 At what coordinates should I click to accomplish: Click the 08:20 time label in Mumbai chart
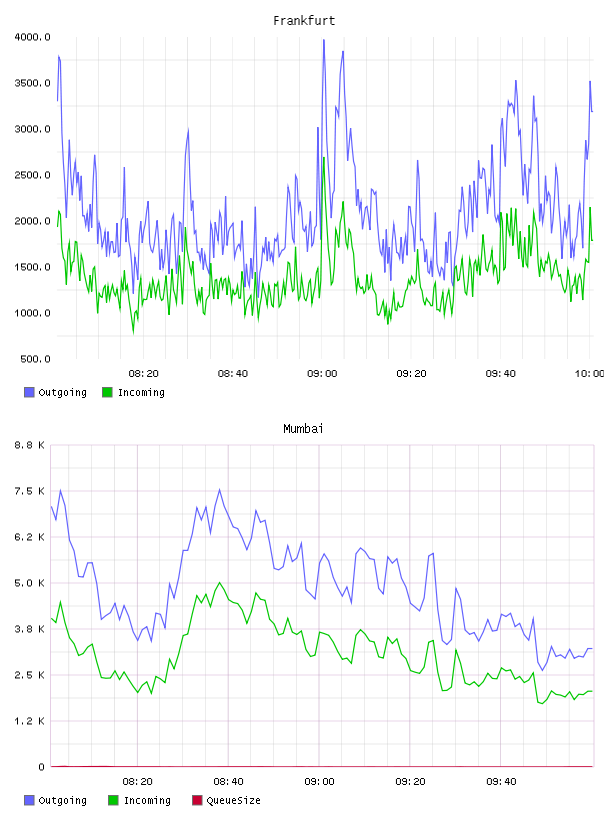pos(137,782)
